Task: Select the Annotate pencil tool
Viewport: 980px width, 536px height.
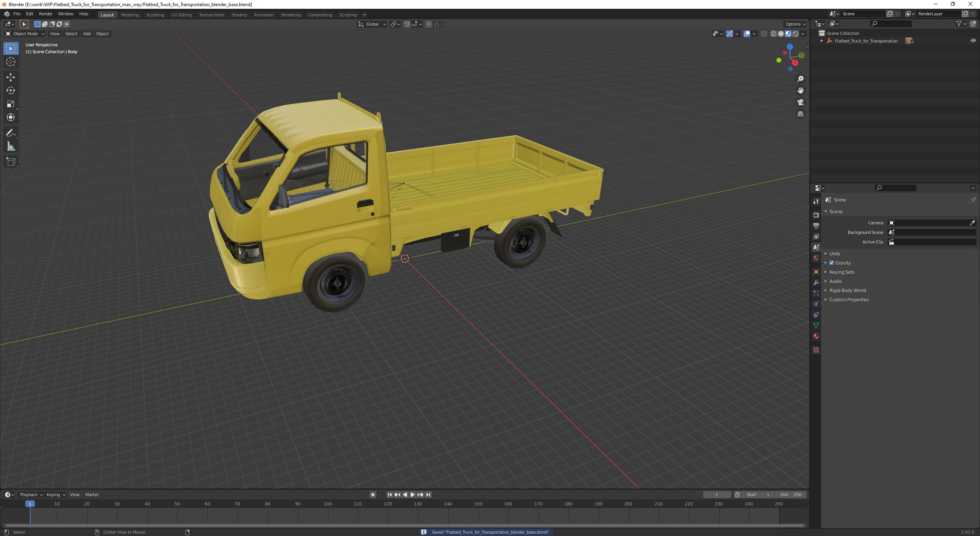Action: [x=11, y=133]
